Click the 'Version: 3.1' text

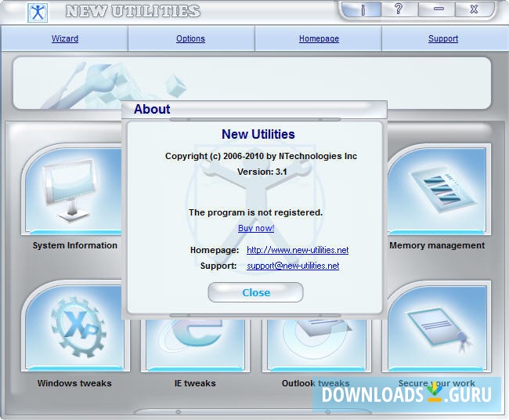click(x=262, y=172)
